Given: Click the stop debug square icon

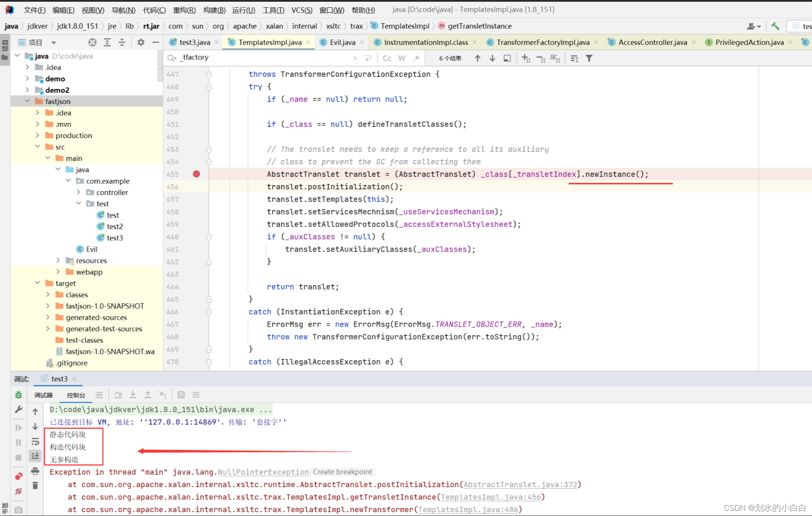Looking at the screenshot, I should (x=18, y=457).
